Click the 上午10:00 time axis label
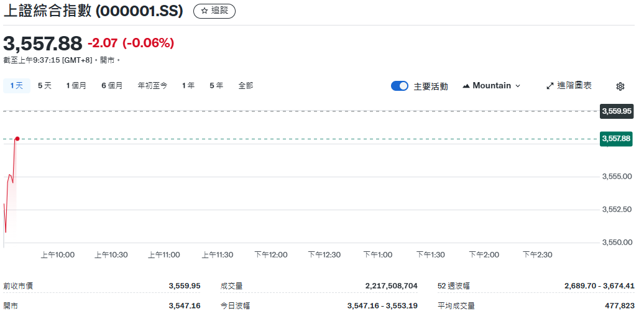The image size is (644, 311). coord(57,255)
